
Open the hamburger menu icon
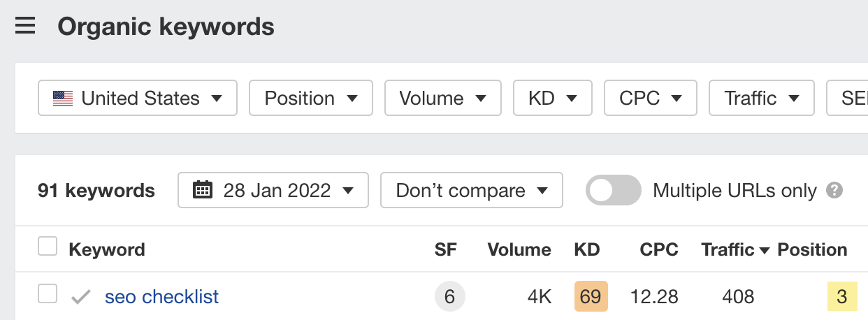[x=25, y=27]
